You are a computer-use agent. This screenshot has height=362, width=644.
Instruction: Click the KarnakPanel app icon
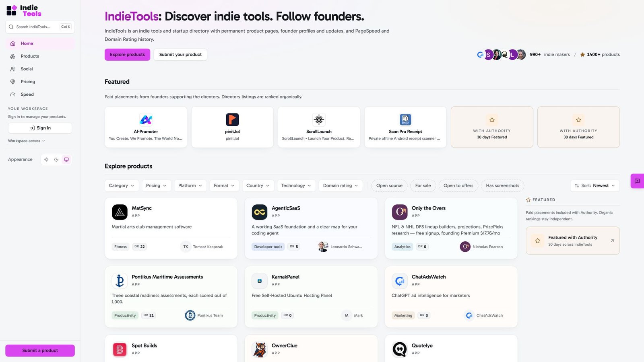pos(260,281)
